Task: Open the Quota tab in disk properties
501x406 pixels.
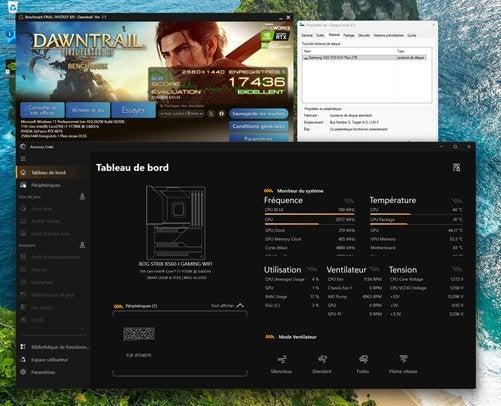Action: click(x=412, y=35)
